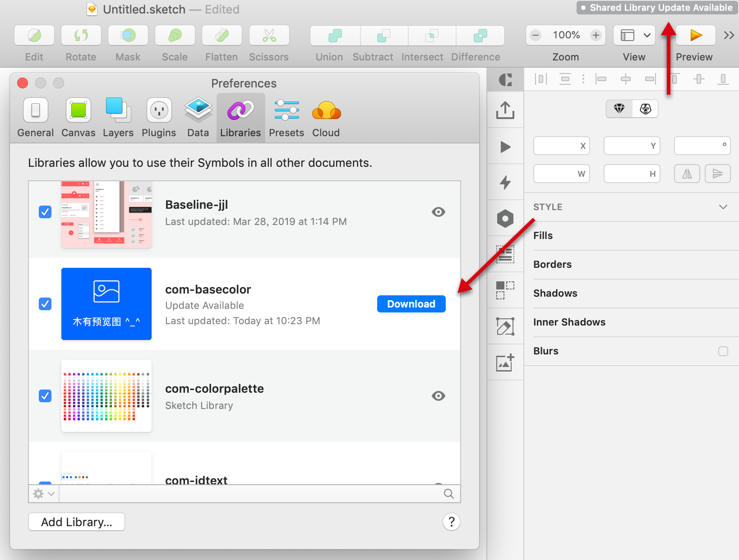Image resolution: width=739 pixels, height=560 pixels.
Task: Open the View dropdown in toolbar
Action: tap(634, 35)
